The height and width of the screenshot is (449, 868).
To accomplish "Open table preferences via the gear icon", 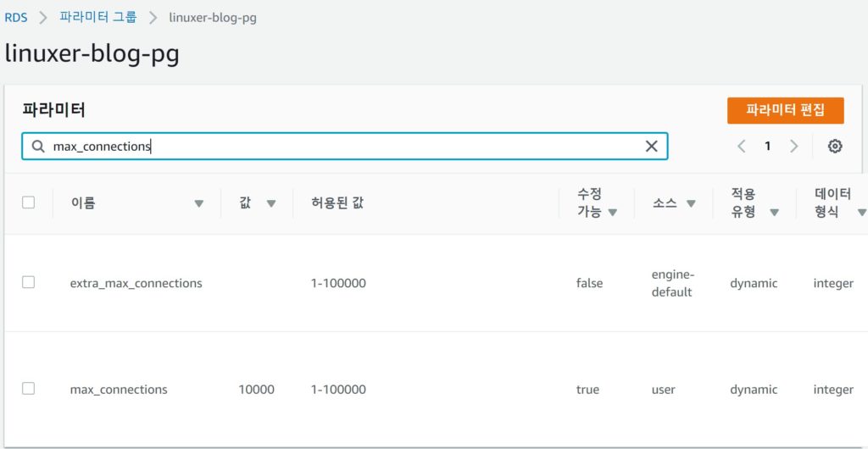I will click(835, 147).
